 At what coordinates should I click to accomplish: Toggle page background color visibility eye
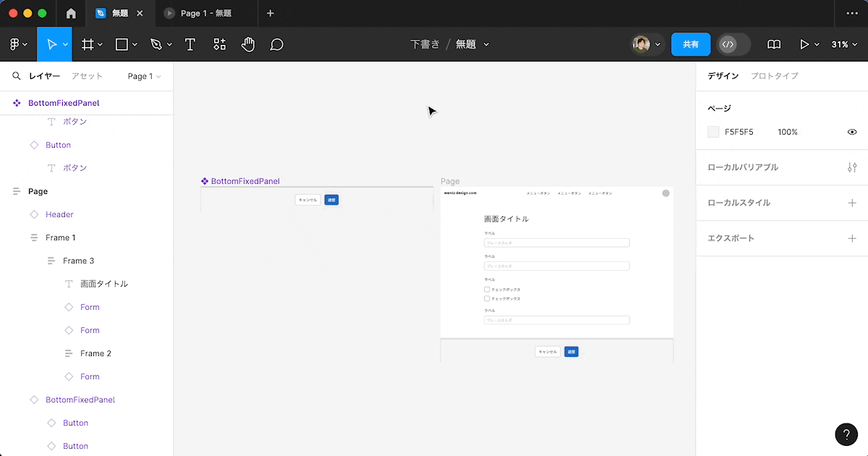tap(851, 132)
